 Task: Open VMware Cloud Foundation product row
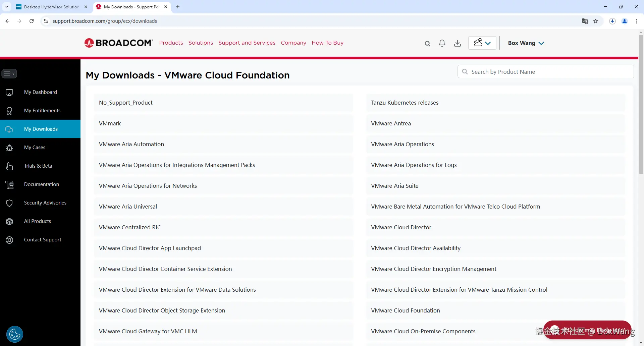tap(496, 310)
